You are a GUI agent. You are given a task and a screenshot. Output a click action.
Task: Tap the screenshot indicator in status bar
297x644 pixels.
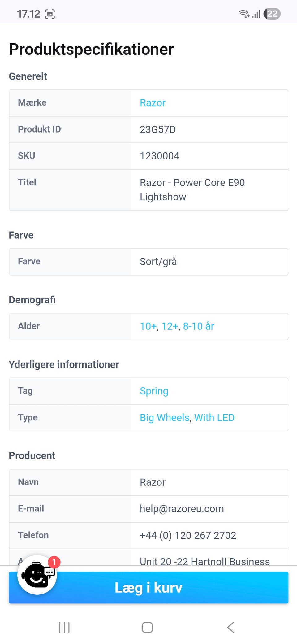point(50,14)
